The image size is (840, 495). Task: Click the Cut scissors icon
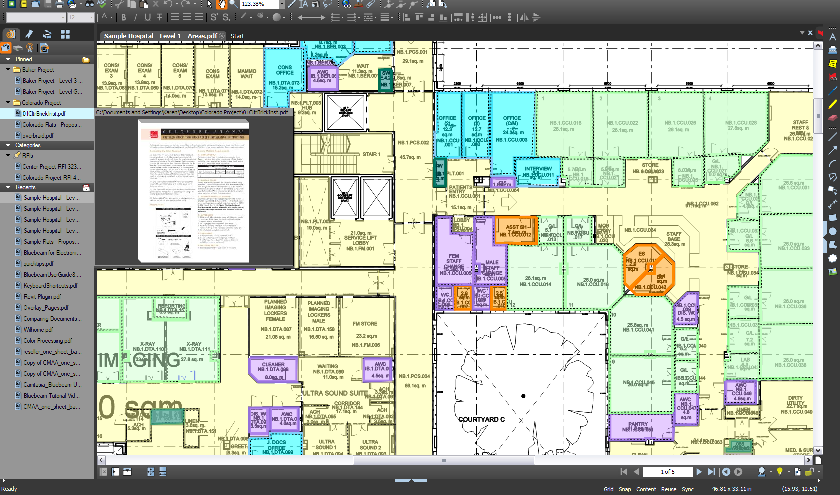coord(119,4)
